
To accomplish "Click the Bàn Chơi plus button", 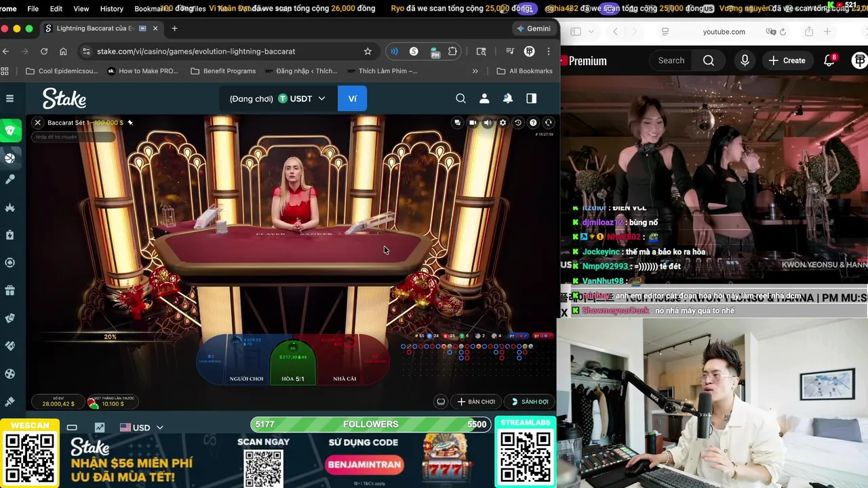I will [x=477, y=401].
